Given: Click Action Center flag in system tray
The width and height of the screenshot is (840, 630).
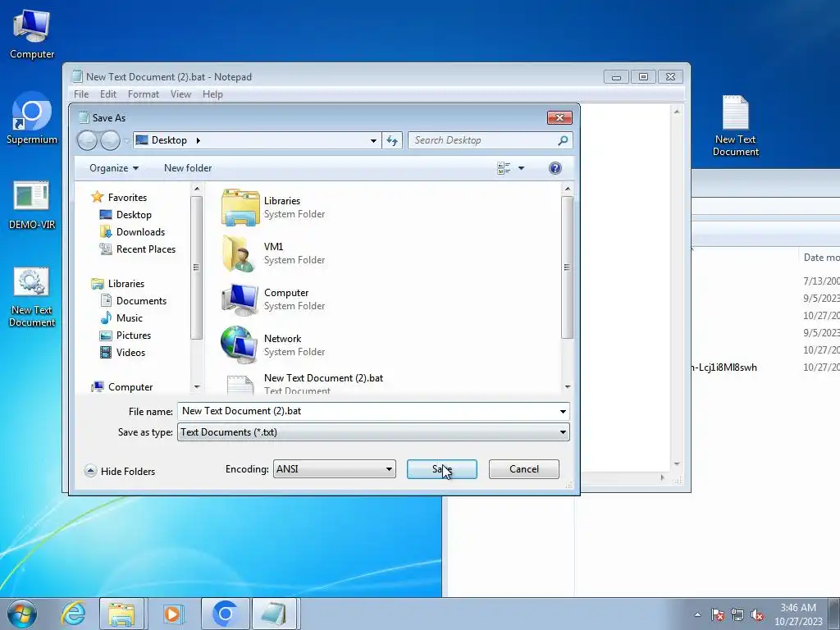Looking at the screenshot, I should pyautogui.click(x=718, y=614).
